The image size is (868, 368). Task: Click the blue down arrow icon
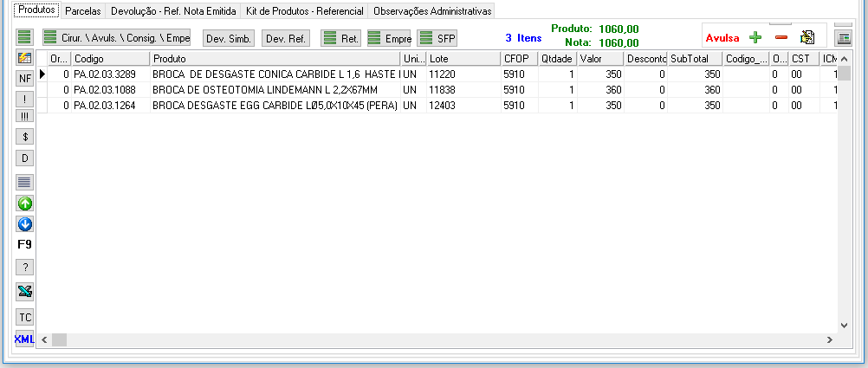tap(25, 224)
